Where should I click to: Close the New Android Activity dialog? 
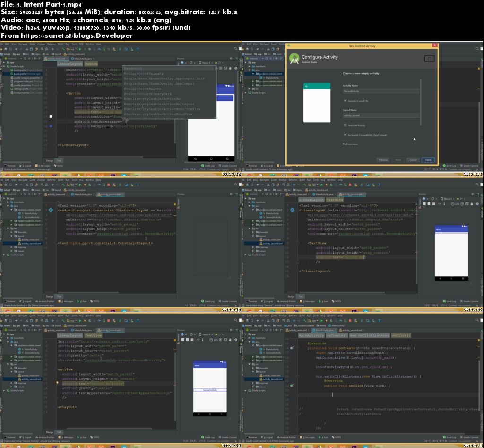click(435, 45)
